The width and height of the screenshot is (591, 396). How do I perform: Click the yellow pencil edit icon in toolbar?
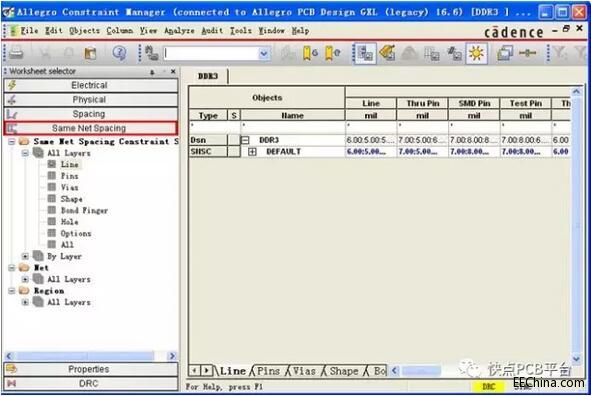(387, 53)
